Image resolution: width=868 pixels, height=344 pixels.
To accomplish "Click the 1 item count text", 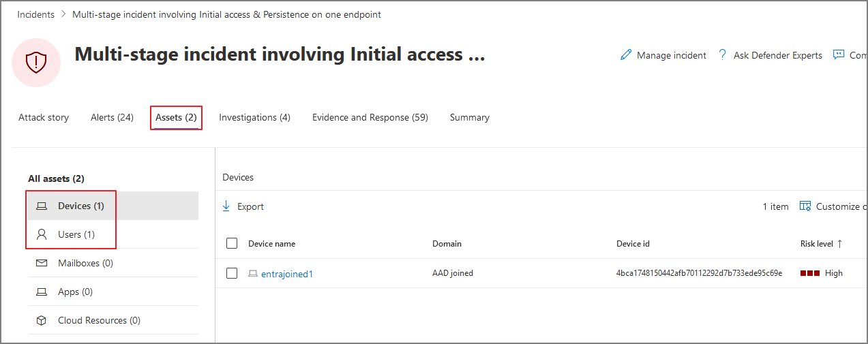I will 775,206.
